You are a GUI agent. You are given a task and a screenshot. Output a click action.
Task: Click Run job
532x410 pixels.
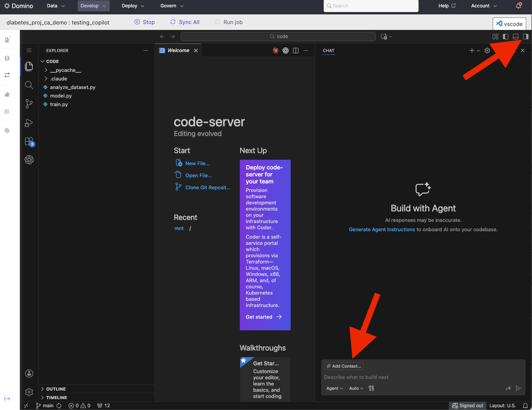coord(229,22)
